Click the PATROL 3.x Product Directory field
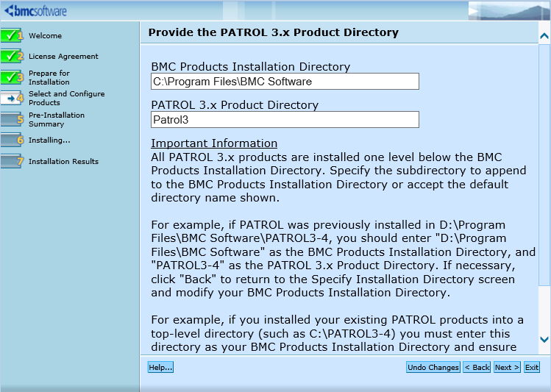 click(x=285, y=120)
